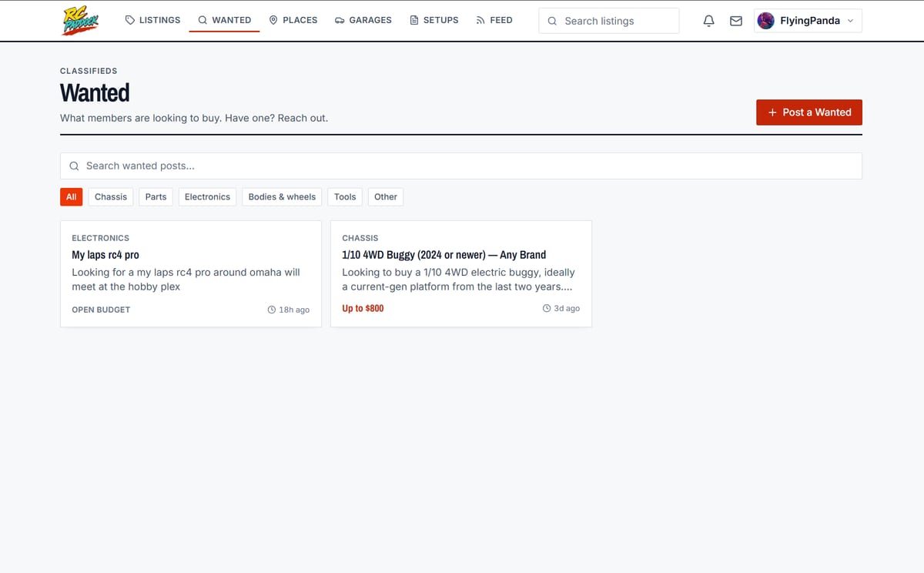Click the FlyingPanda avatar image
The height and width of the screenshot is (573, 924).
pyautogui.click(x=766, y=21)
